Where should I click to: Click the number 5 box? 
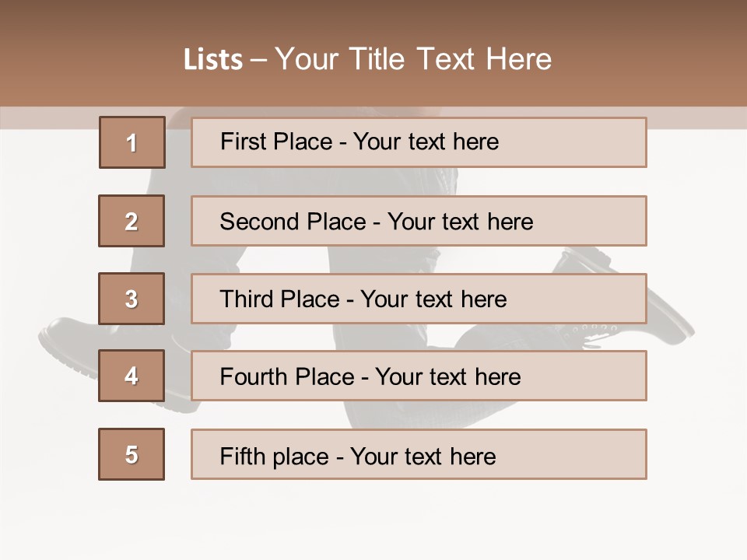click(132, 454)
